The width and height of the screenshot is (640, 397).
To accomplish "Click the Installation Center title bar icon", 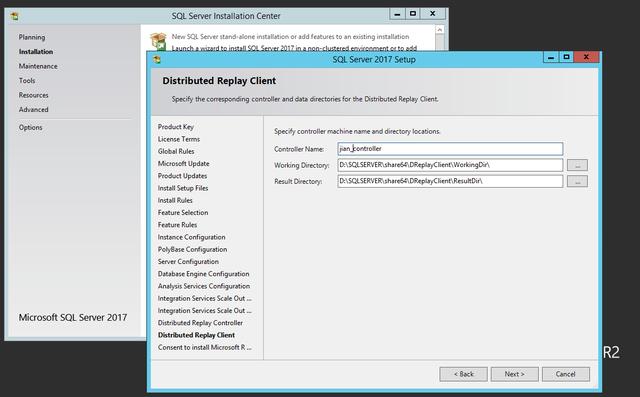I will coord(15,16).
